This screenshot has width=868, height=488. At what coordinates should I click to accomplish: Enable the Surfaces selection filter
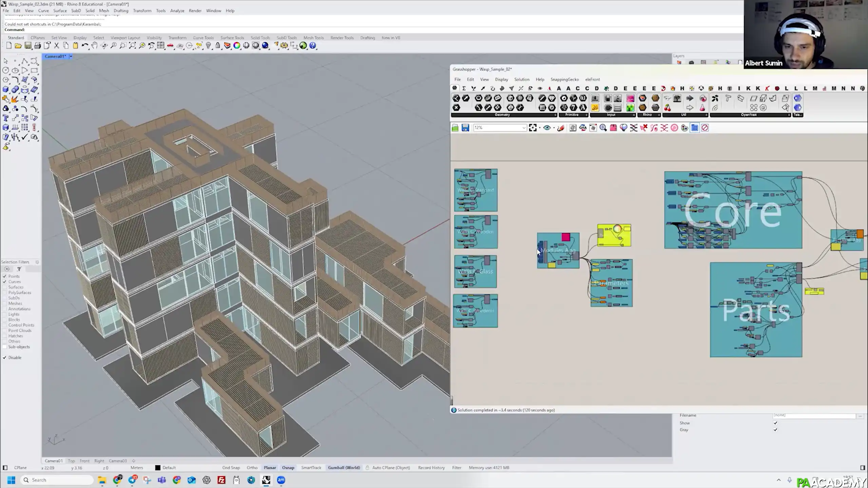point(5,287)
